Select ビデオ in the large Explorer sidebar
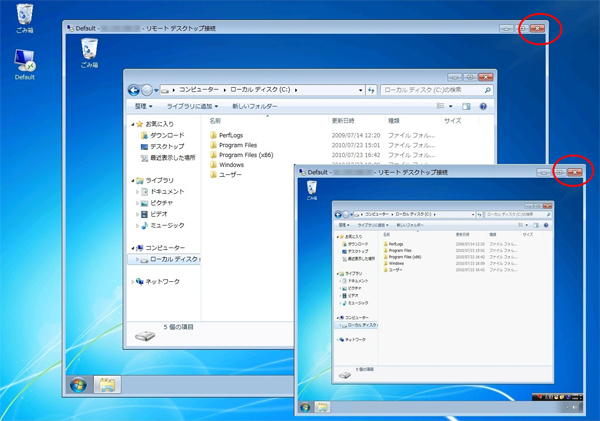600x421 pixels. point(155,214)
